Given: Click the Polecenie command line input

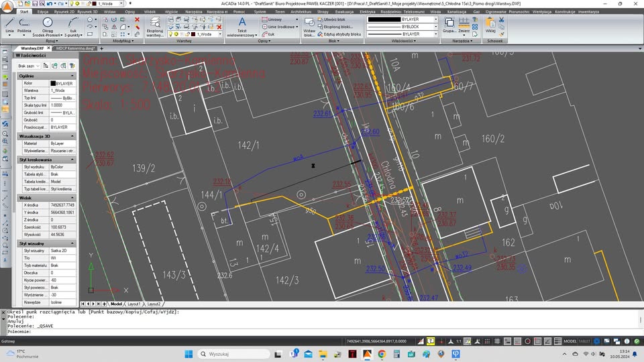Looking at the screenshot, I should point(321,331).
